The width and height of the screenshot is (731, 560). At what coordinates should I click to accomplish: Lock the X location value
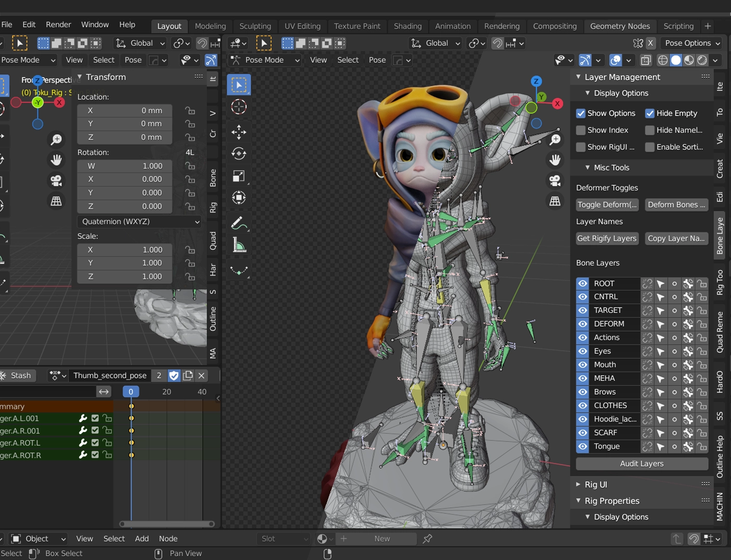click(x=190, y=110)
